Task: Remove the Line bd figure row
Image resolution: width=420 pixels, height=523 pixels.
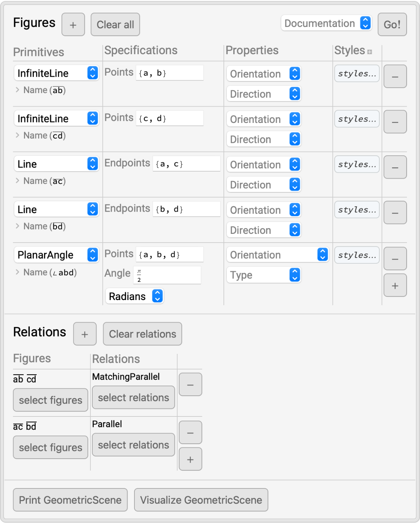Action: tap(395, 213)
